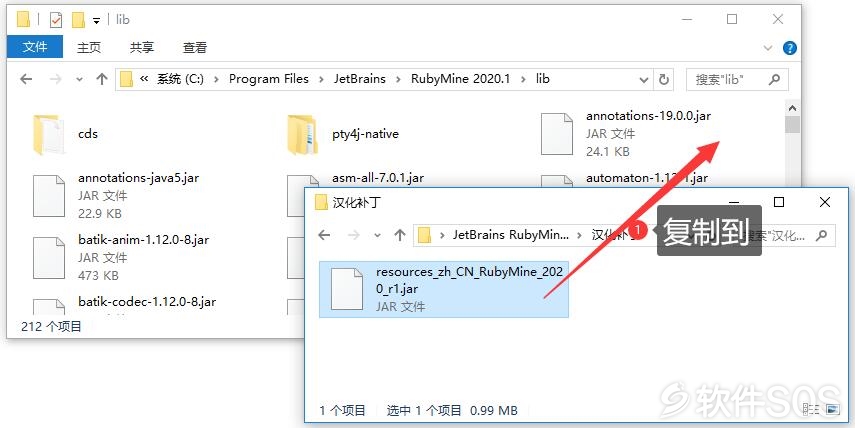
Task: Go back in the 汉化补丁 window
Action: pos(324,235)
